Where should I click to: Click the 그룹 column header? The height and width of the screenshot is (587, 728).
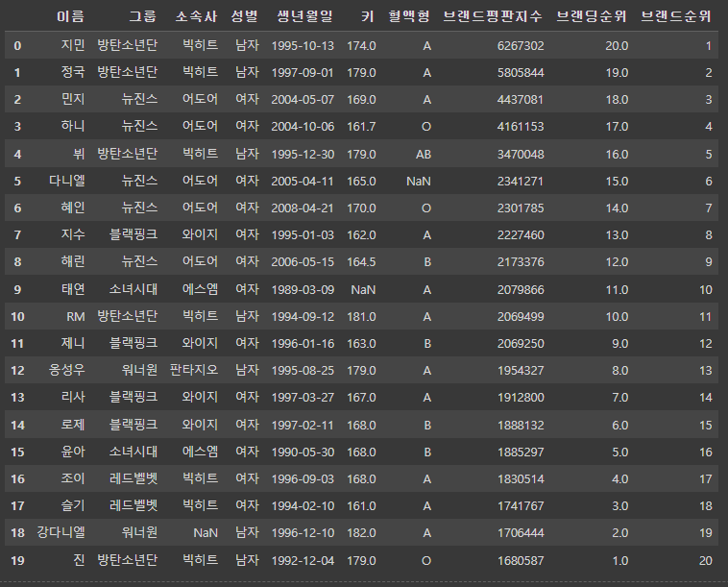pyautogui.click(x=142, y=16)
